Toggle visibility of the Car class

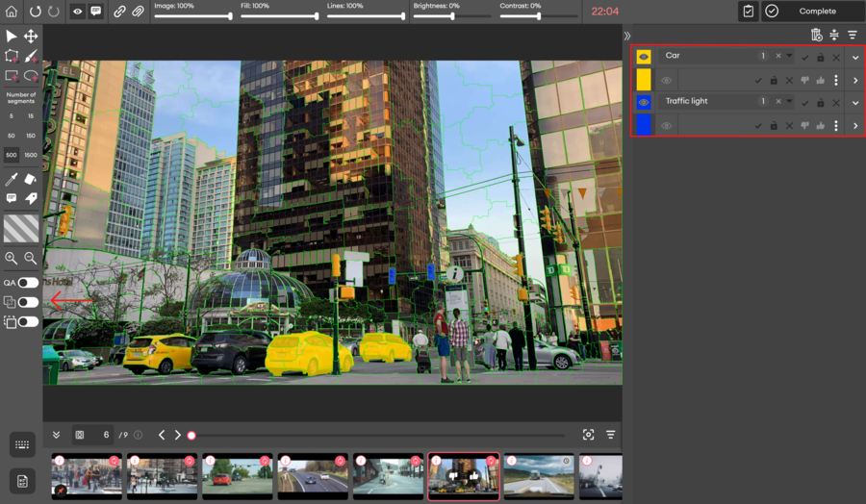coord(644,57)
